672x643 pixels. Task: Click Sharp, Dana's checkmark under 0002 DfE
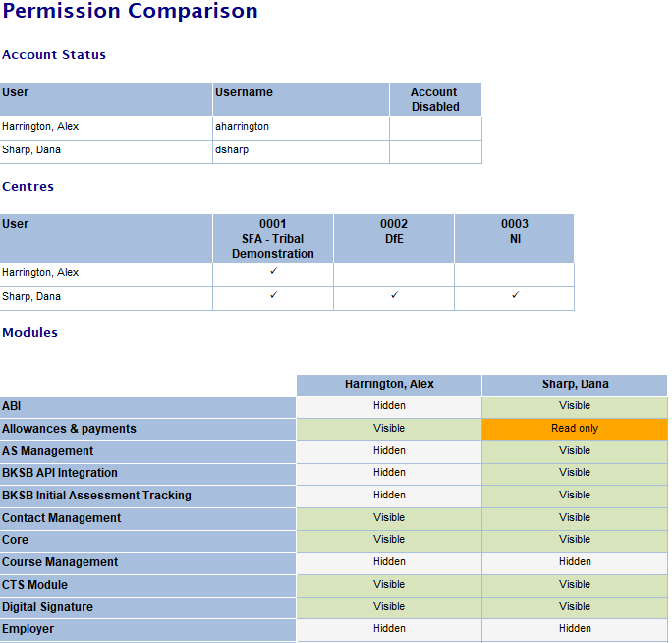[x=394, y=295]
